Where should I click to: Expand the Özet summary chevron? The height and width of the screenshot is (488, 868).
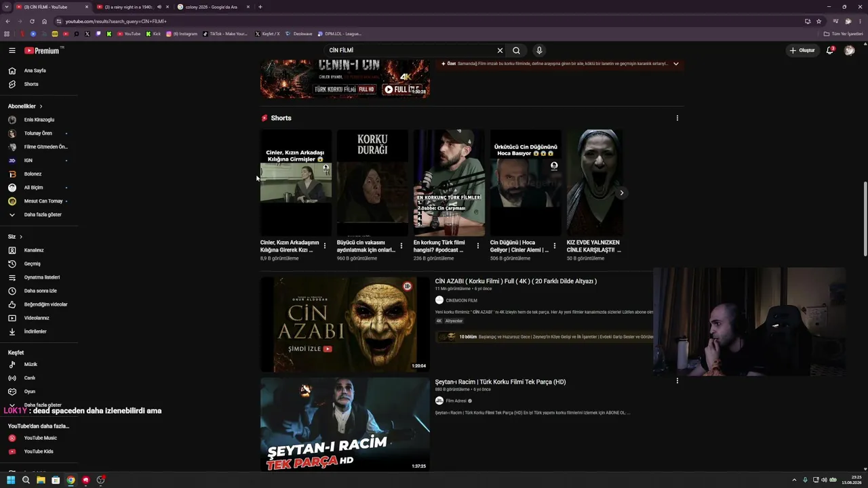[675, 64]
